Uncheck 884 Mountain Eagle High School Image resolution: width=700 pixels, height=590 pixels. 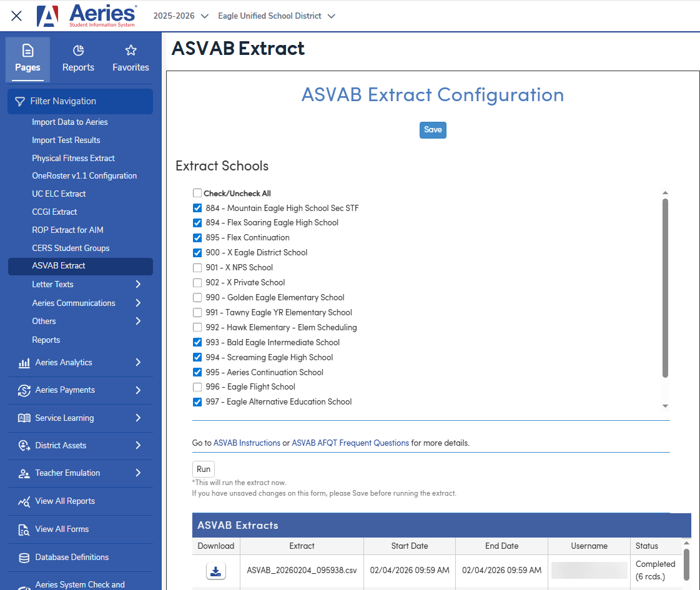[x=197, y=208]
